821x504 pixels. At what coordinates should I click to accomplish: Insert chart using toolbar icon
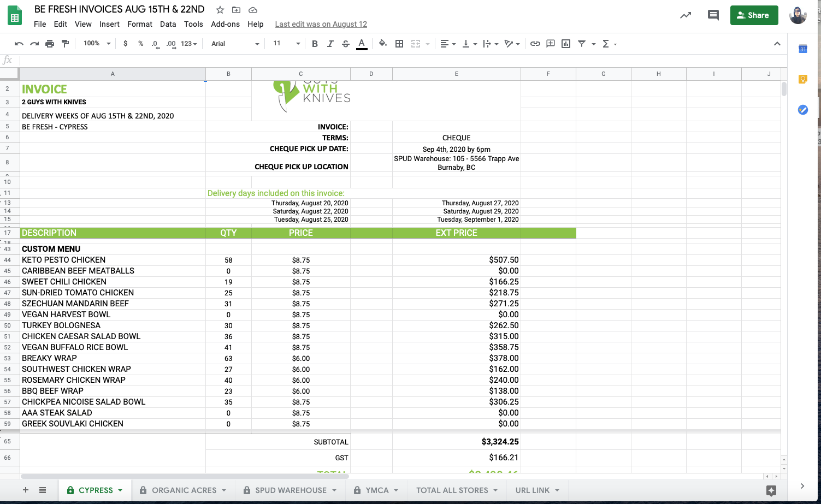click(x=566, y=44)
